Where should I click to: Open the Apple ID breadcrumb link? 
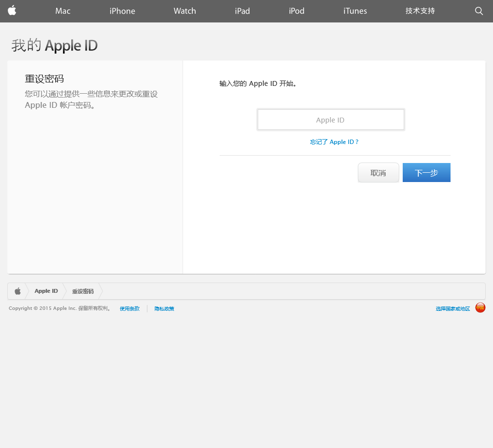coord(46,291)
